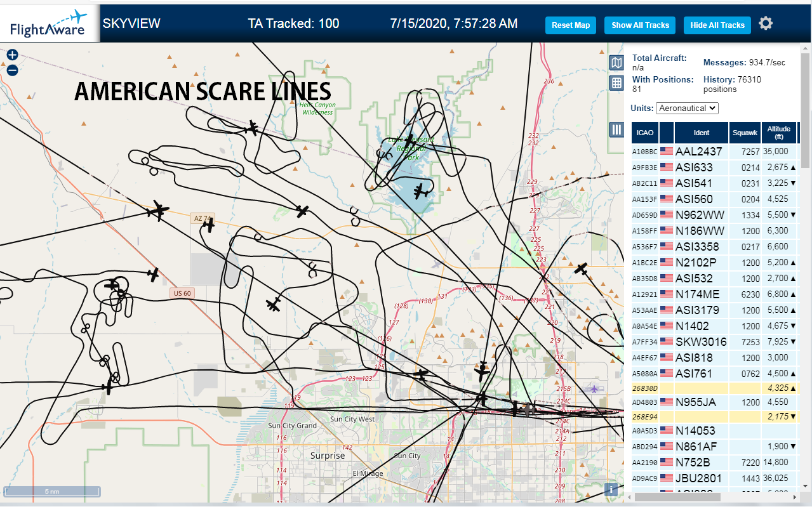
Task: Click the zoom in plus button on map
Action: coord(12,55)
